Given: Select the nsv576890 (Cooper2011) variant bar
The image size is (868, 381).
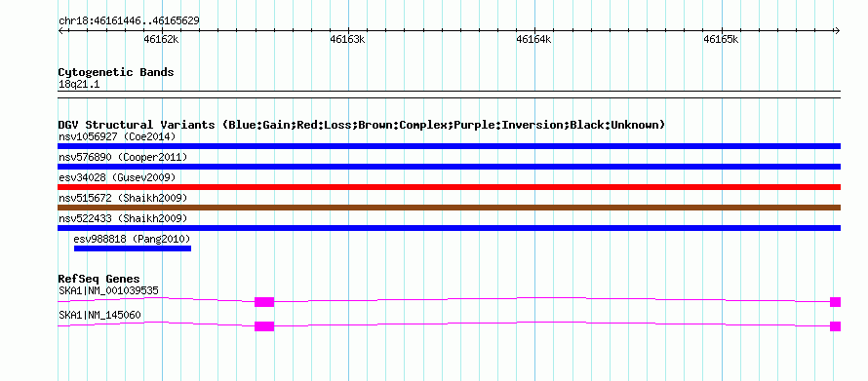Looking at the screenshot, I should tap(449, 167).
